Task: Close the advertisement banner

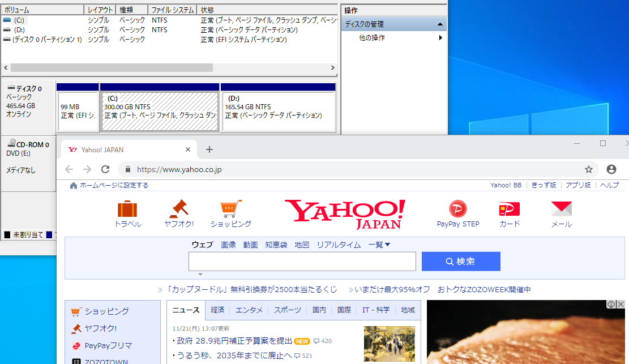Action: point(621,304)
